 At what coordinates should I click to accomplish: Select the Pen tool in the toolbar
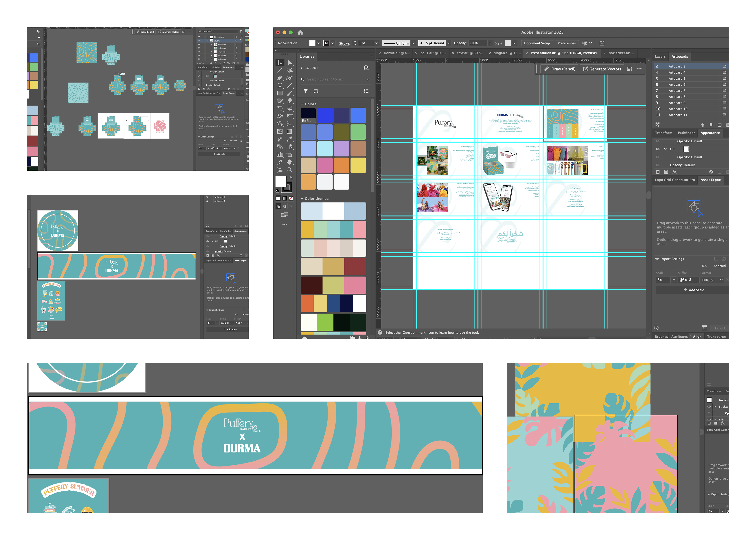(x=280, y=78)
